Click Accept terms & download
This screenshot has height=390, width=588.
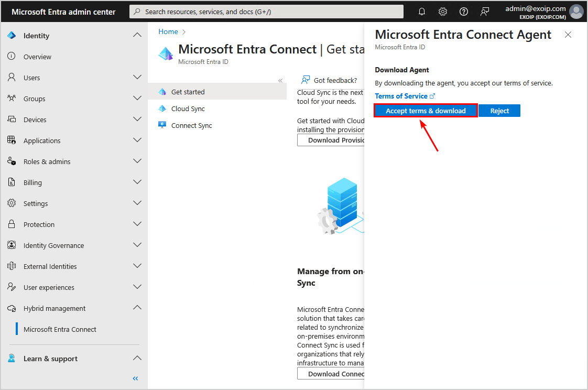point(425,111)
